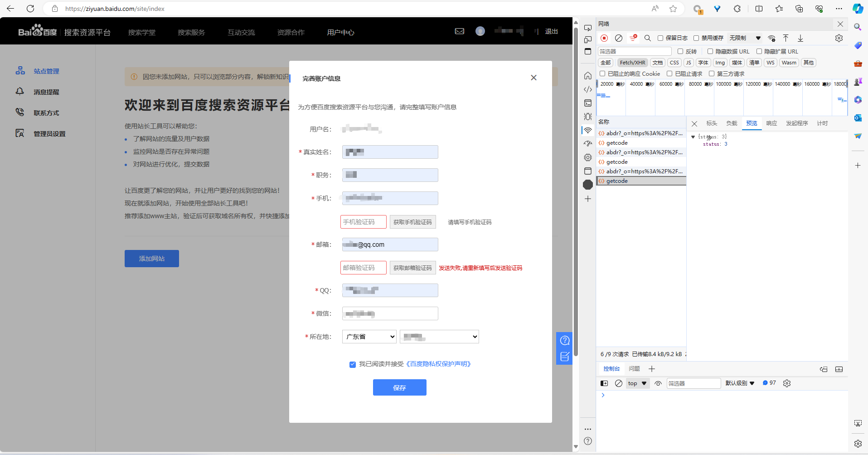Export HAR file download arrow
Screen dimensions: 868x455
[800, 38]
